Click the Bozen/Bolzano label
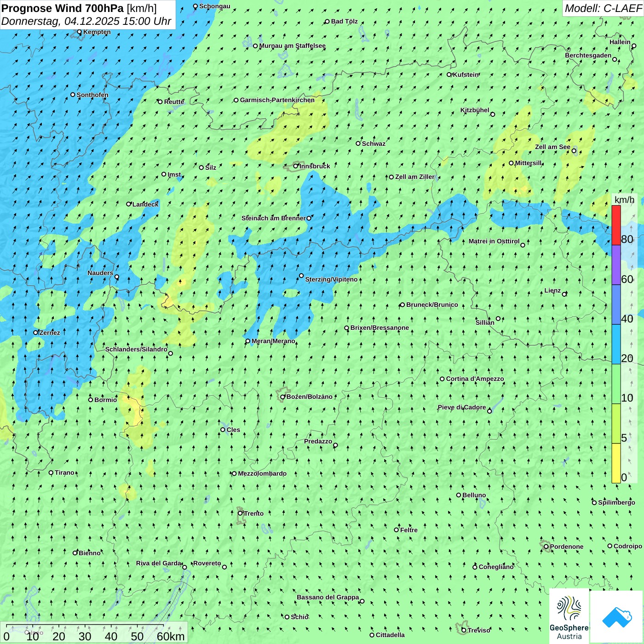 [310, 397]
